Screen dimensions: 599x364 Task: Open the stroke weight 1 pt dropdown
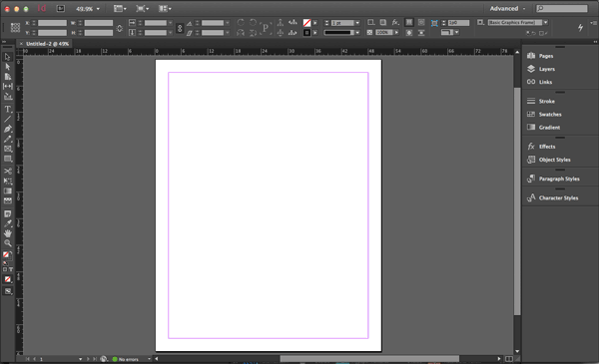[357, 23]
